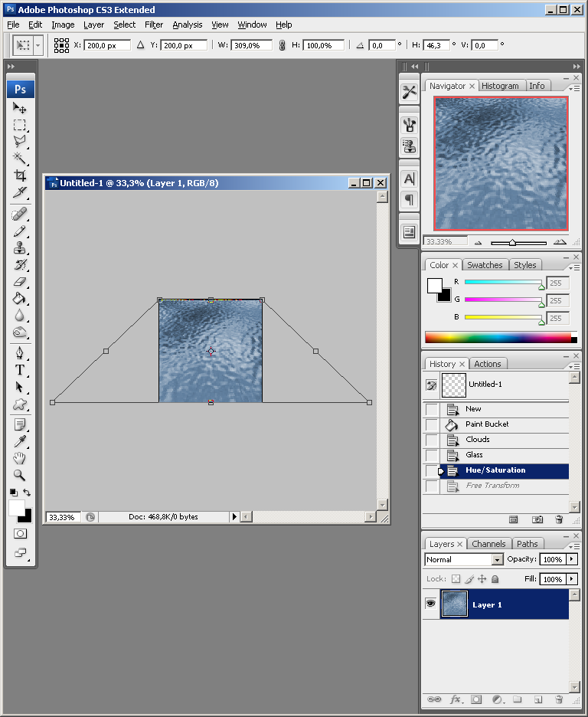
Task: Open the Color panel menu
Action: pyautogui.click(x=574, y=267)
